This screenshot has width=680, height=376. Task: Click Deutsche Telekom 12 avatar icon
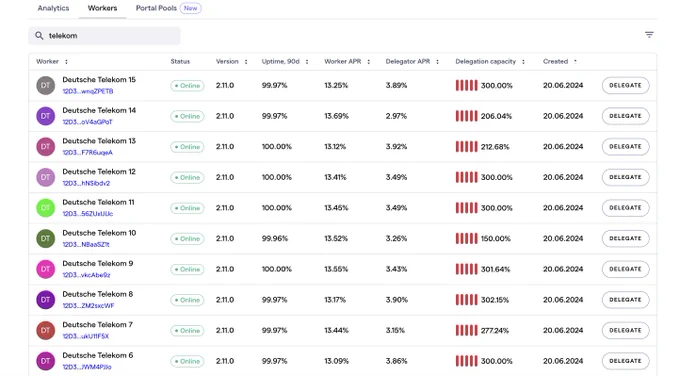[46, 177]
